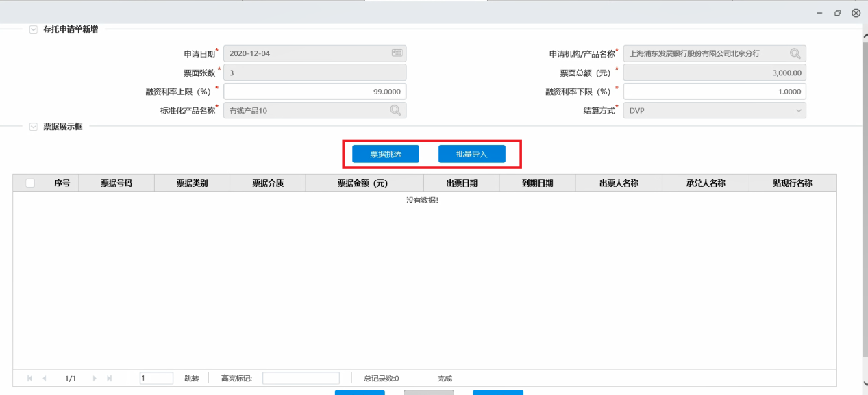Sort by 到期日期 column header
Screen dimensions: 868x395
pyautogui.click(x=538, y=183)
